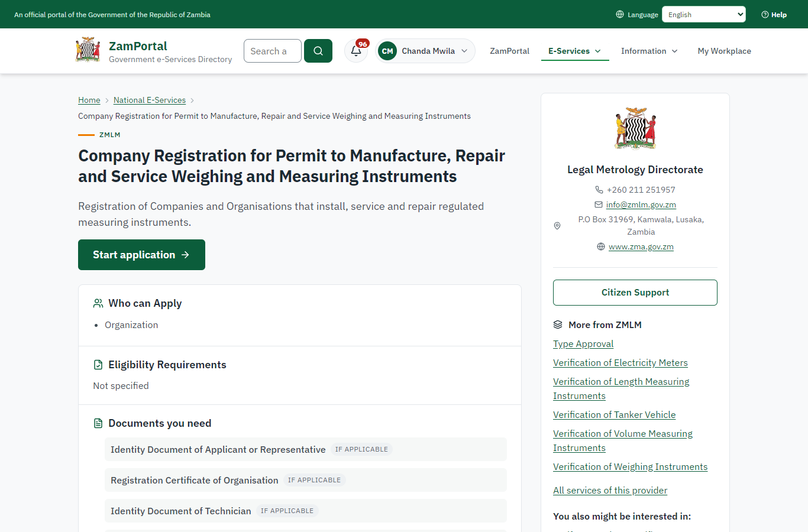Open the Type Approval link
The height and width of the screenshot is (532, 808).
click(x=583, y=344)
